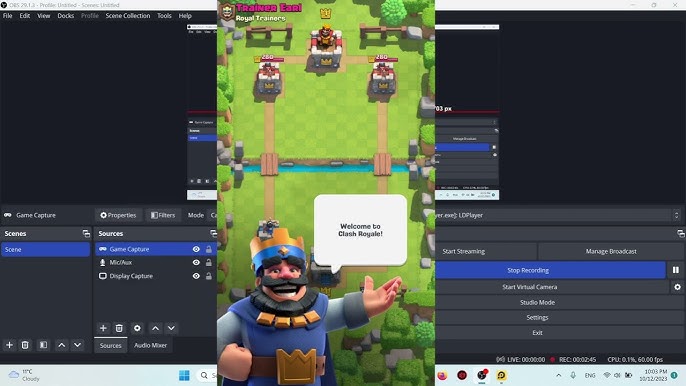Open the Scene Collection menu

coord(128,15)
